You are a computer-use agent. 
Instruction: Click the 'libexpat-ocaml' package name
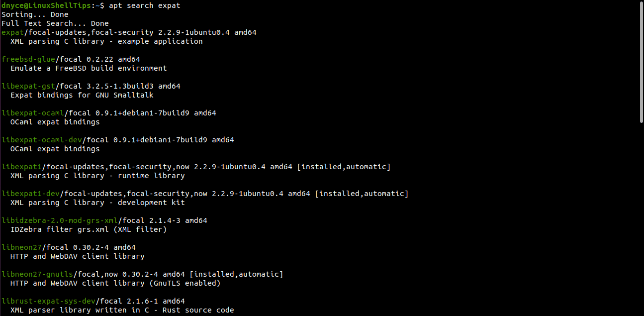coord(33,113)
